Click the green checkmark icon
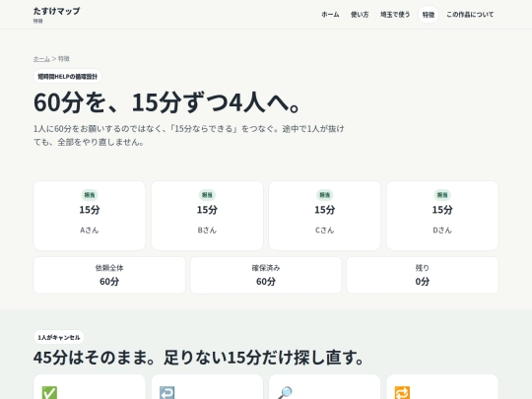Viewport: 532px width, 399px height. (x=49, y=392)
